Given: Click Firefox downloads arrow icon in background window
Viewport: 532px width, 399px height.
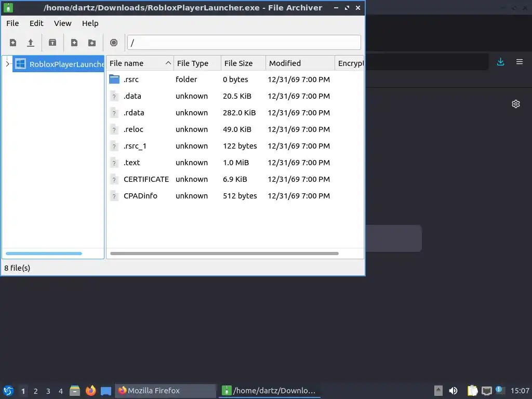Looking at the screenshot, I should [500, 62].
